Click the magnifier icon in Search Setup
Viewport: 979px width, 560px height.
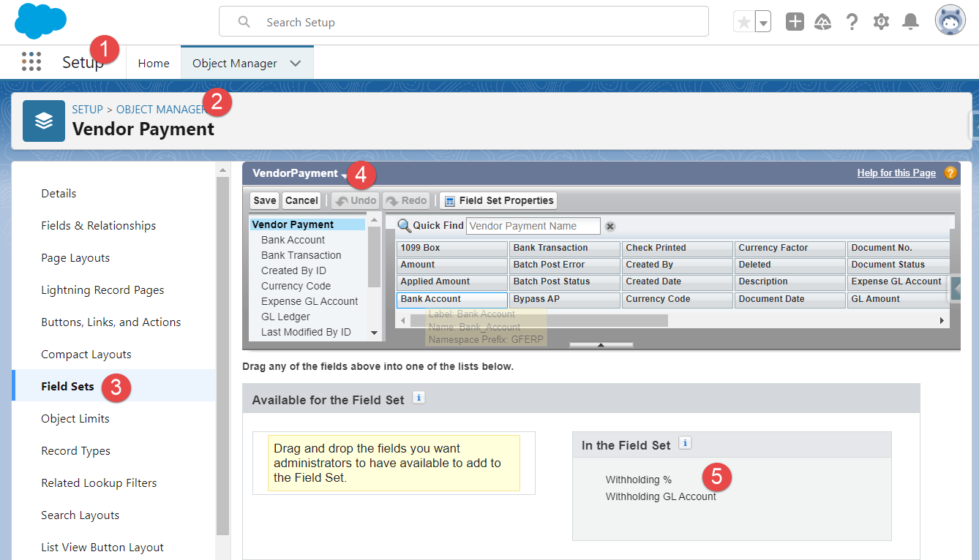[244, 22]
